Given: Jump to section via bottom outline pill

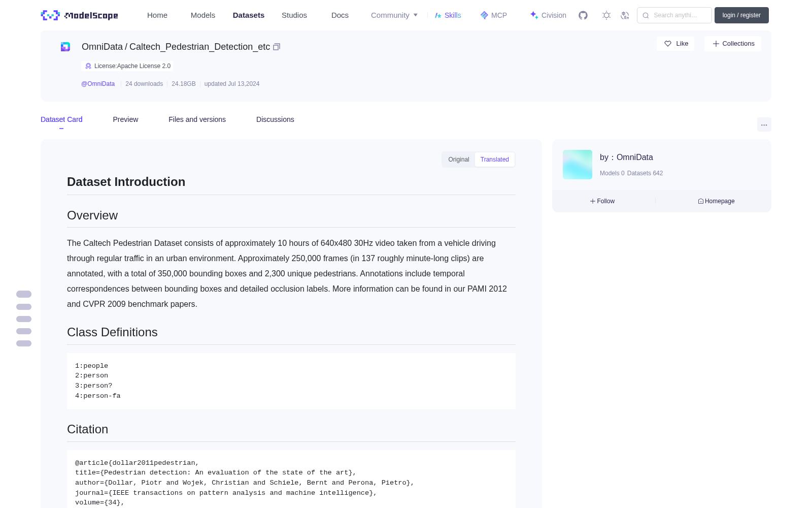Looking at the screenshot, I should tap(24, 343).
